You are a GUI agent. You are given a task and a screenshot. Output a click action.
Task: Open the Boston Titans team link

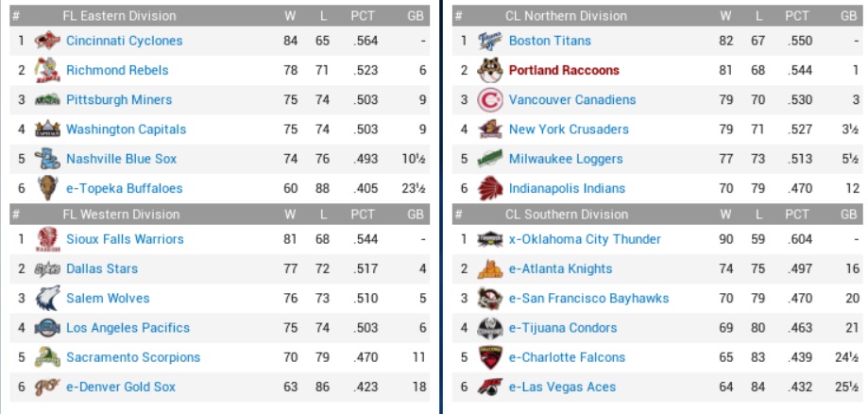[550, 41]
